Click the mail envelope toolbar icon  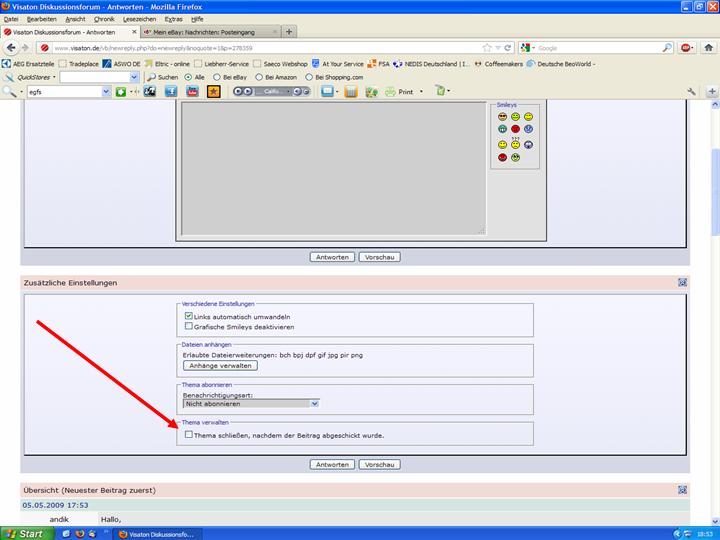327,91
